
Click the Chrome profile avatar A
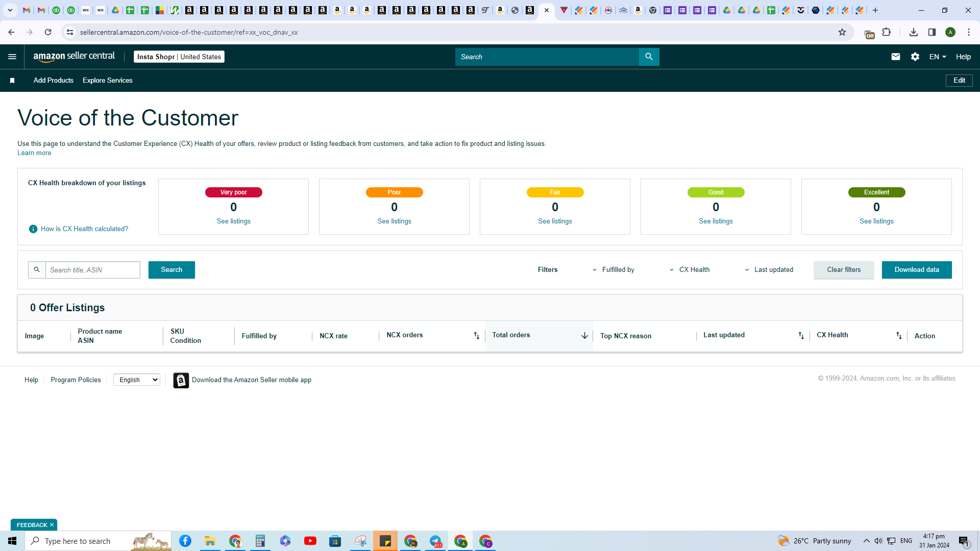tap(950, 32)
